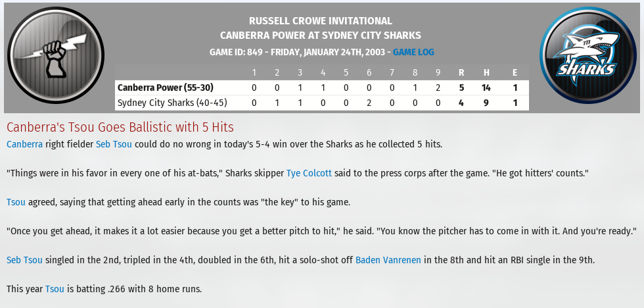
Task: Click Sydney's 6th inning score of 2
Action: pyautogui.click(x=369, y=103)
